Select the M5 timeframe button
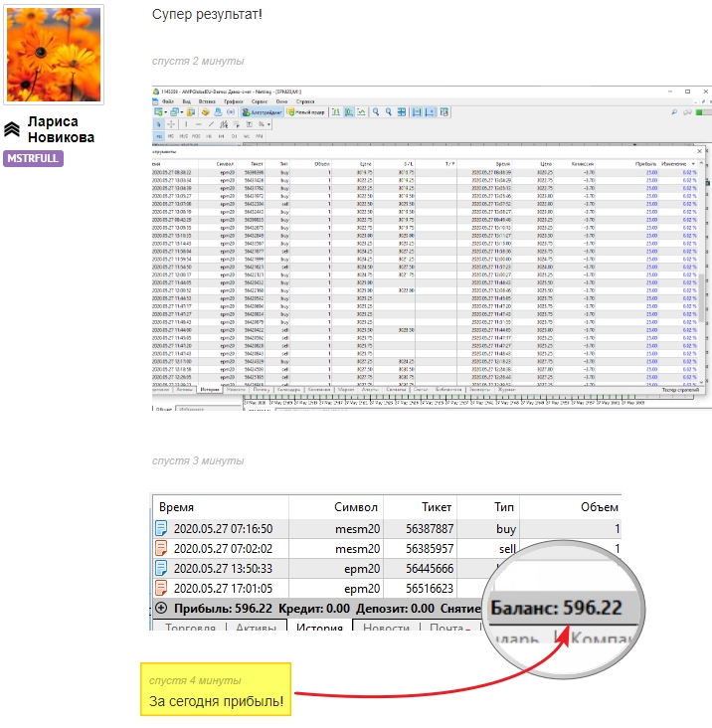This screenshot has width=712, height=728. pyautogui.click(x=171, y=136)
